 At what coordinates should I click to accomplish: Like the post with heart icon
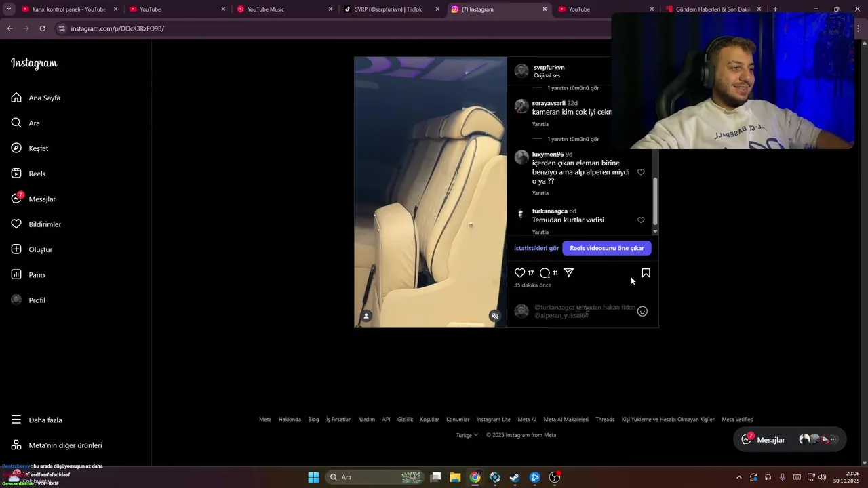click(x=520, y=272)
